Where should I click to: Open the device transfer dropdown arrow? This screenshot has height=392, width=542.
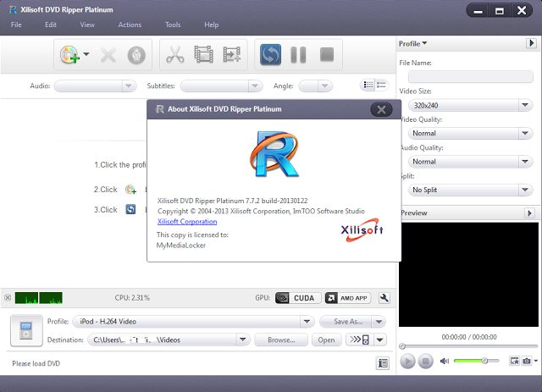tap(380, 340)
